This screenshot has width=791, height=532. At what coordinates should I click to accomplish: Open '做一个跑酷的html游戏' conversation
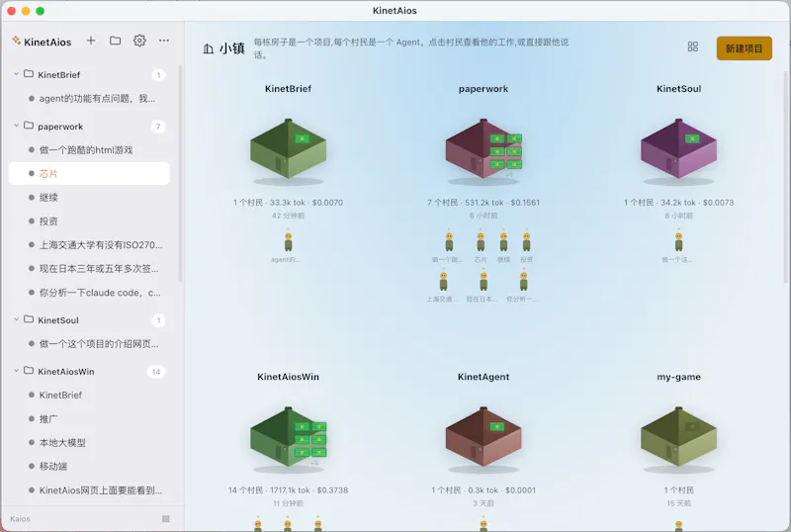(x=89, y=150)
